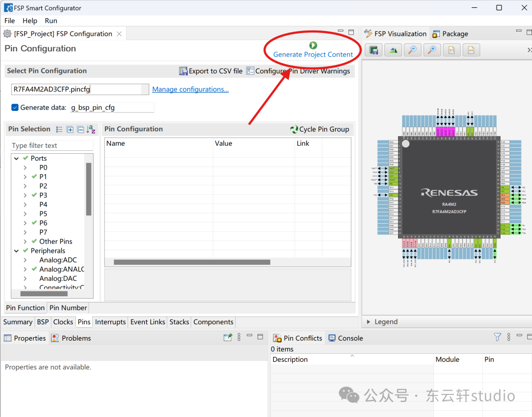This screenshot has width=532, height=417.
Task: Zoom out the package view
Action: (x=413, y=50)
